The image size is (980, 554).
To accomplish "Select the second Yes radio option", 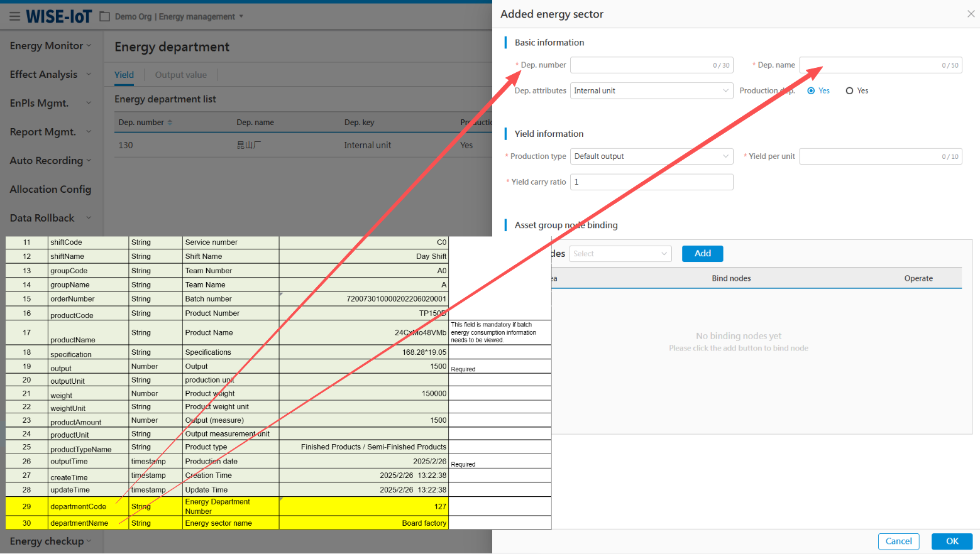I will click(x=849, y=91).
